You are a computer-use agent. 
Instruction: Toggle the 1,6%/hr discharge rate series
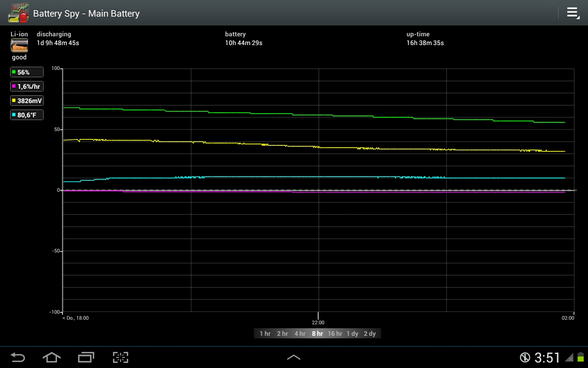point(27,86)
